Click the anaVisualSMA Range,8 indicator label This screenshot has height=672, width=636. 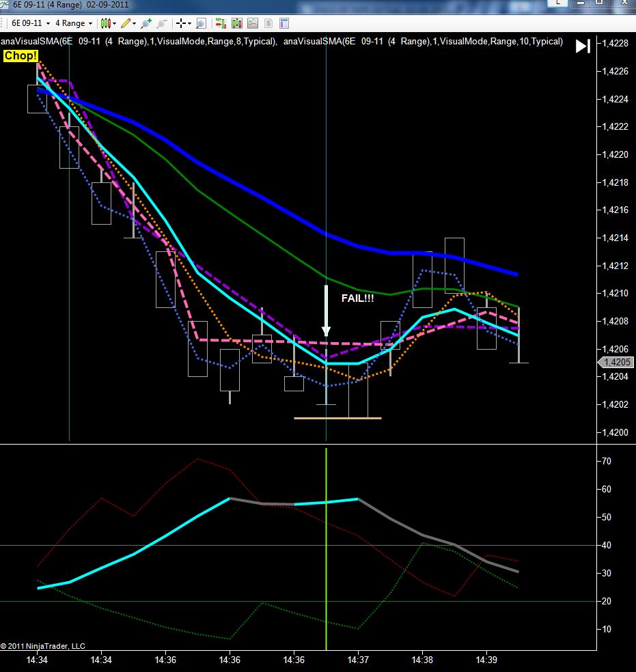[139, 41]
